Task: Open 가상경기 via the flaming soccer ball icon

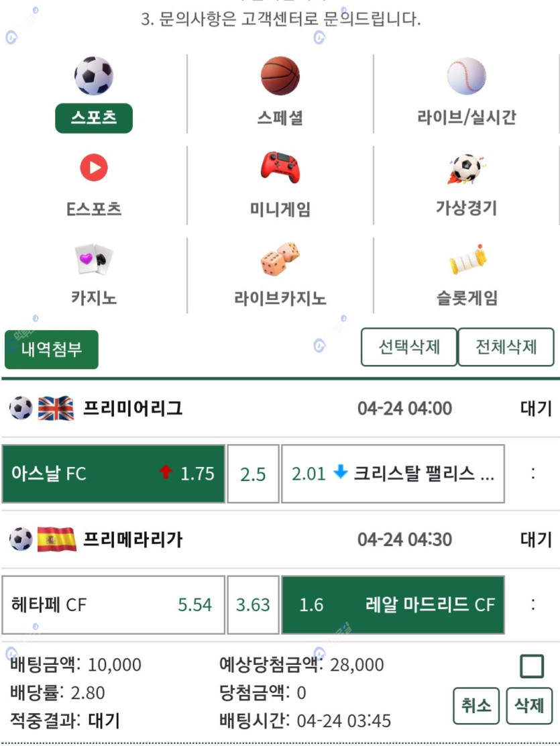Action: click(x=466, y=168)
